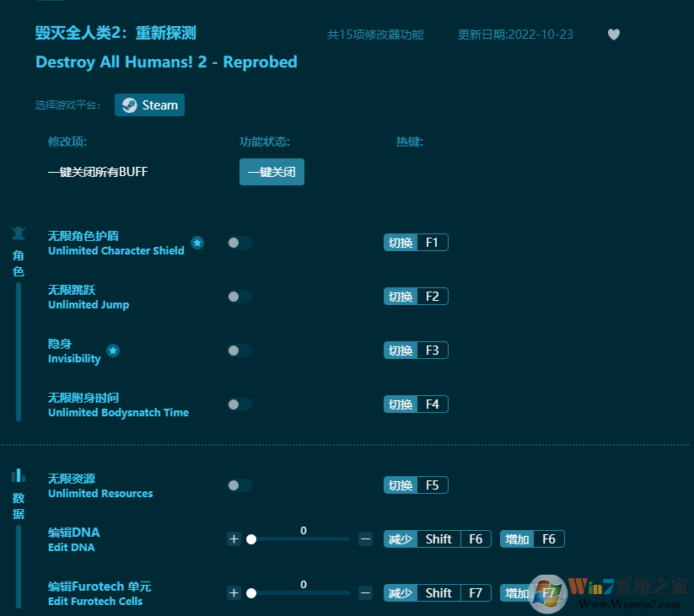Viewport: 694px width, 616px height.
Task: Turn on the Invisibility switch
Action: tap(239, 351)
